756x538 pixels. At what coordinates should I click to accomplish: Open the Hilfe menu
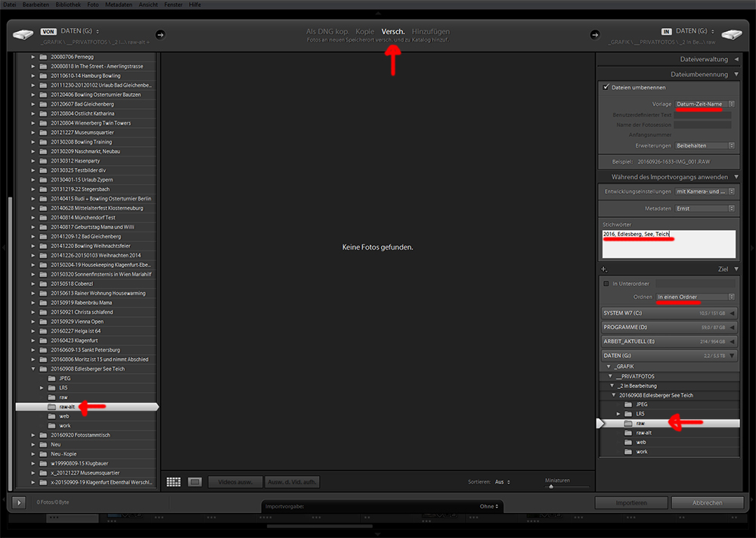pyautogui.click(x=195, y=5)
